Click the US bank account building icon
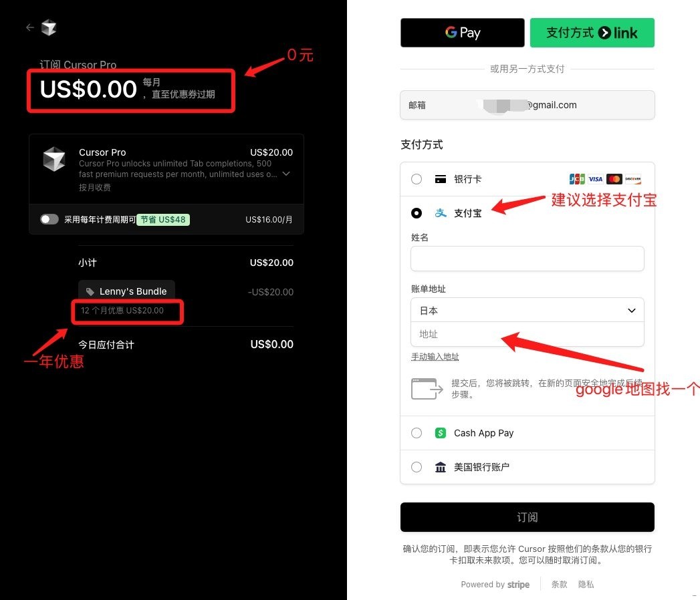Screen dimensions: 700x600 [441, 467]
